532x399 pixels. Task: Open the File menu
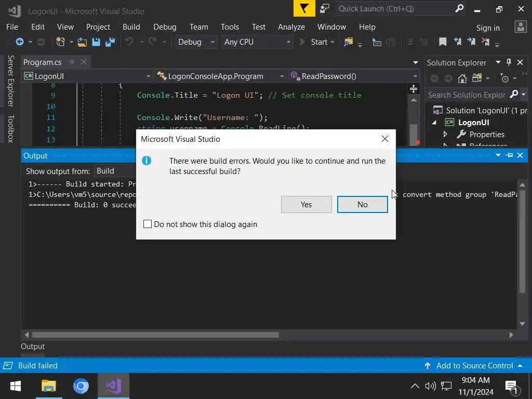12,27
